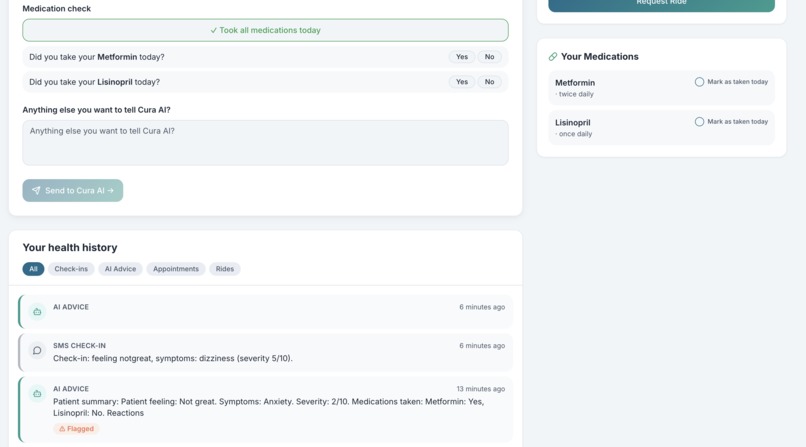Focus the Anything else text box
The image size is (806, 447).
pyautogui.click(x=265, y=143)
